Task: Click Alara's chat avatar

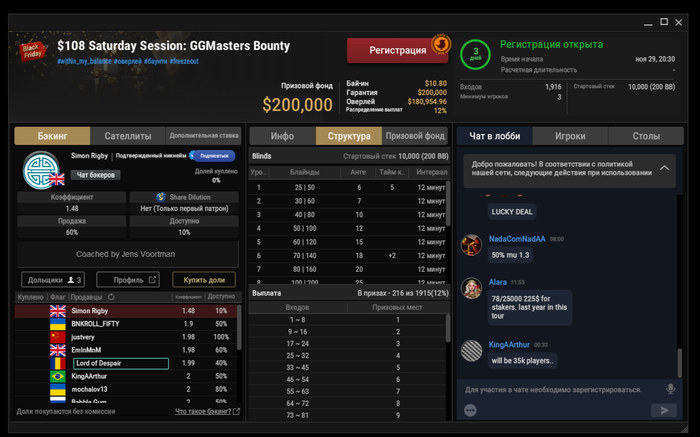Action: [x=471, y=288]
